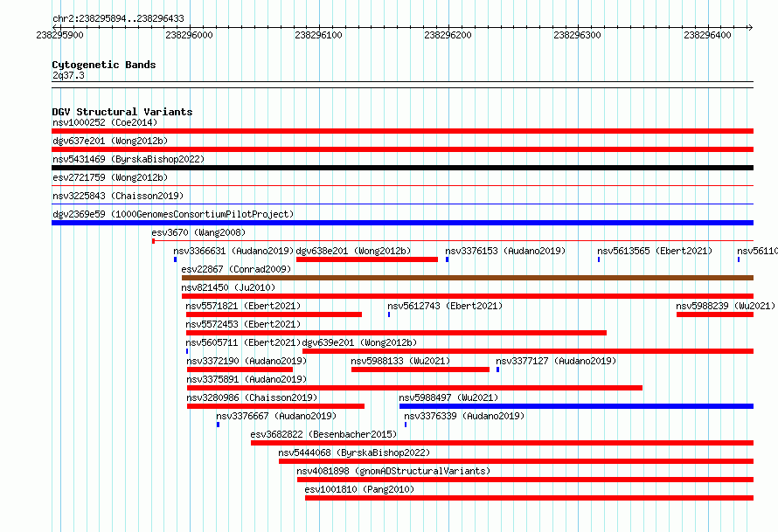This screenshot has width=778, height=532.
Task: Select the small red marker under esv3670
Action: pos(153,241)
